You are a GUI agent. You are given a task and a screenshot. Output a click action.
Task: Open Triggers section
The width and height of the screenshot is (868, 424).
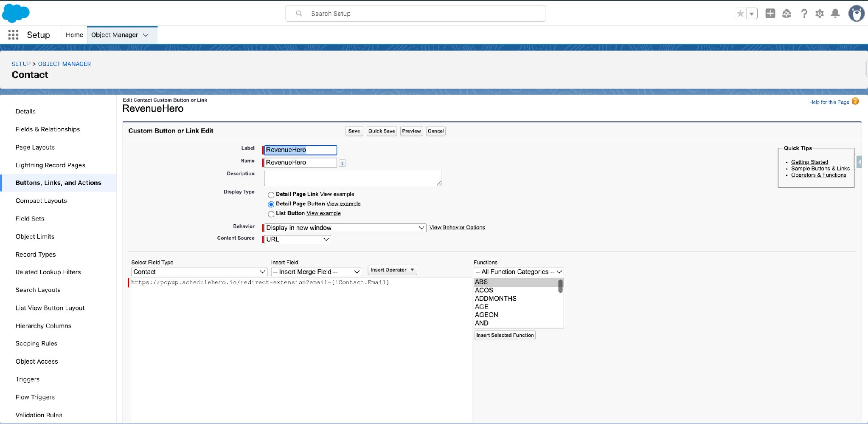click(28, 379)
